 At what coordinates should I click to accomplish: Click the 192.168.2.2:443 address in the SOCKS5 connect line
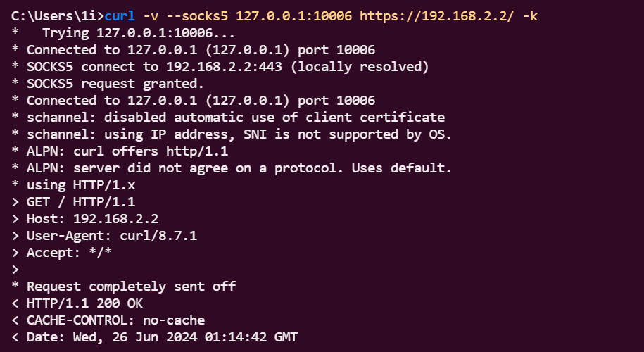pos(224,67)
